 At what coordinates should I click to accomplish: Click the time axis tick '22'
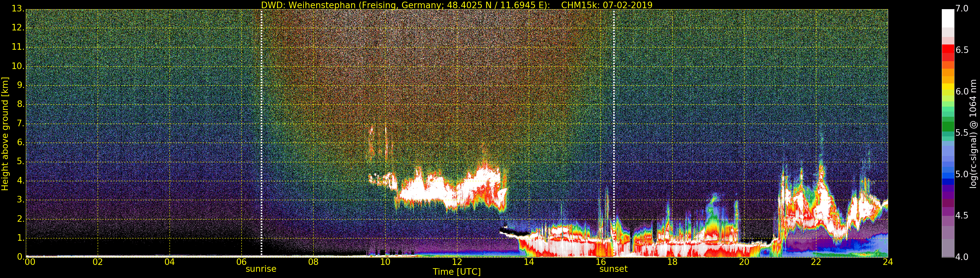click(816, 262)
